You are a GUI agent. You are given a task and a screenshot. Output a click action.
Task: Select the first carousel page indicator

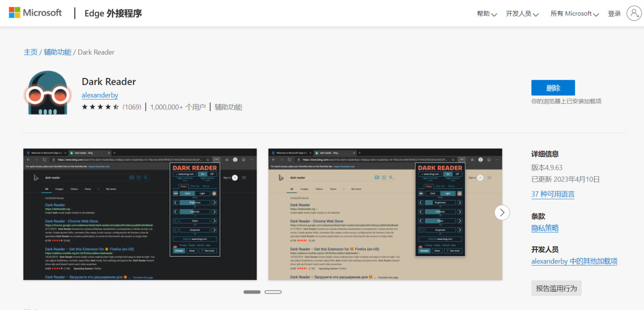click(x=252, y=292)
